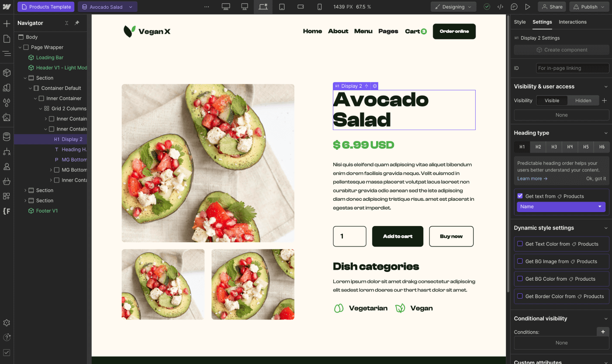Open the Assets image panel

tap(7, 117)
